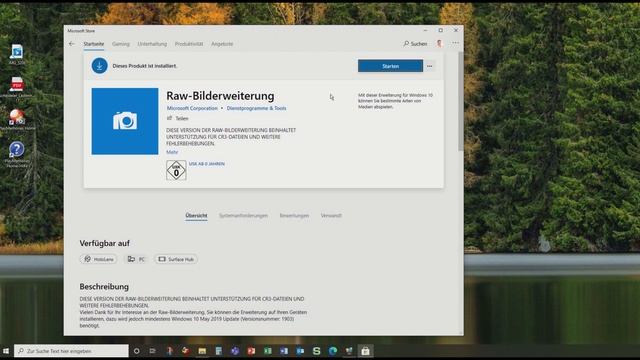
Task: Open more options next to Starten
Action: pyautogui.click(x=429, y=66)
